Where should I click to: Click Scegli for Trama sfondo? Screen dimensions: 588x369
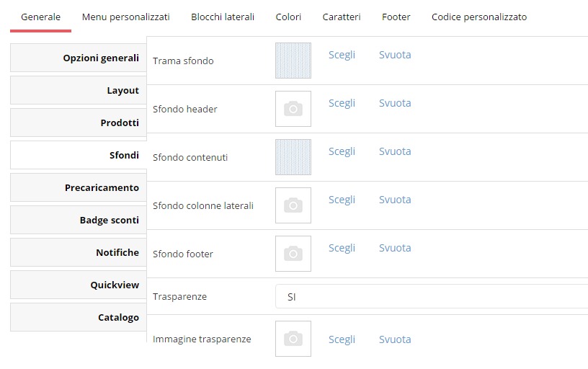[342, 55]
